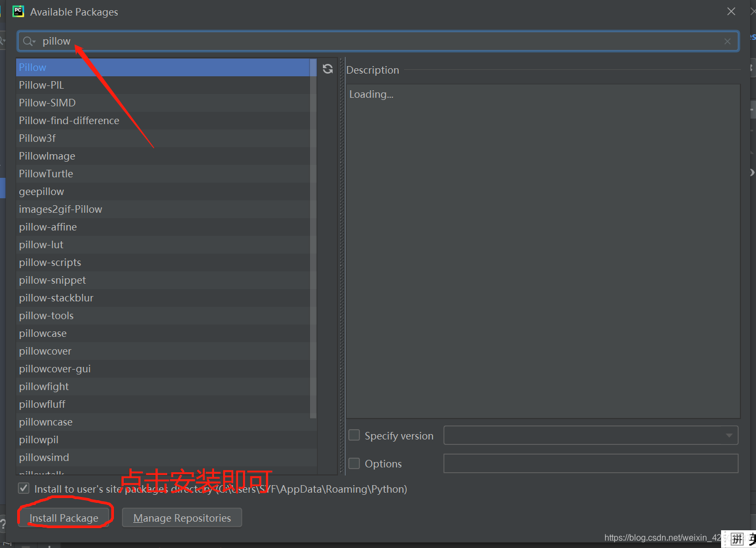The width and height of the screenshot is (756, 548).
Task: Select the pillowfight package
Action: point(163,386)
